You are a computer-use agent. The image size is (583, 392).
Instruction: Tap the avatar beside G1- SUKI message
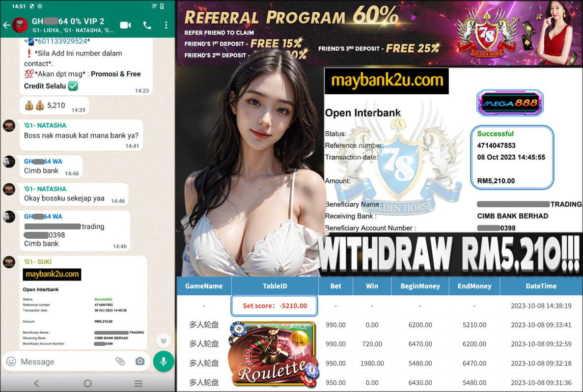coord(9,262)
